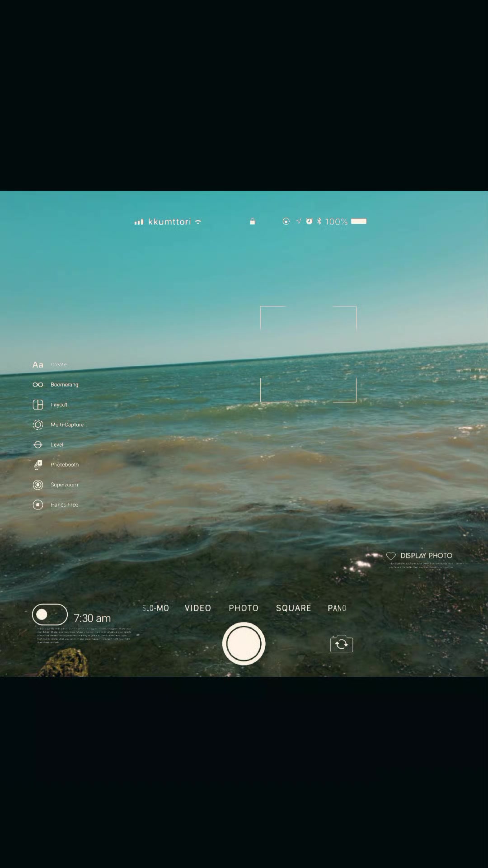Tap the round shutter button

pyautogui.click(x=244, y=644)
